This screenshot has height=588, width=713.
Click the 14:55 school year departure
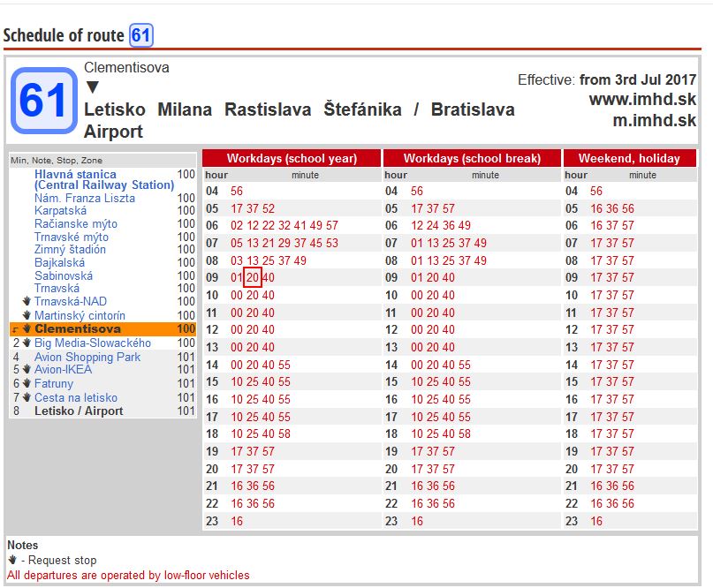tap(284, 365)
